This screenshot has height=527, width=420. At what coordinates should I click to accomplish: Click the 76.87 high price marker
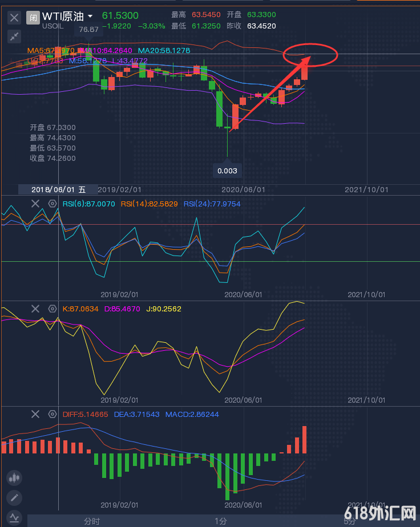pyautogui.click(x=89, y=30)
